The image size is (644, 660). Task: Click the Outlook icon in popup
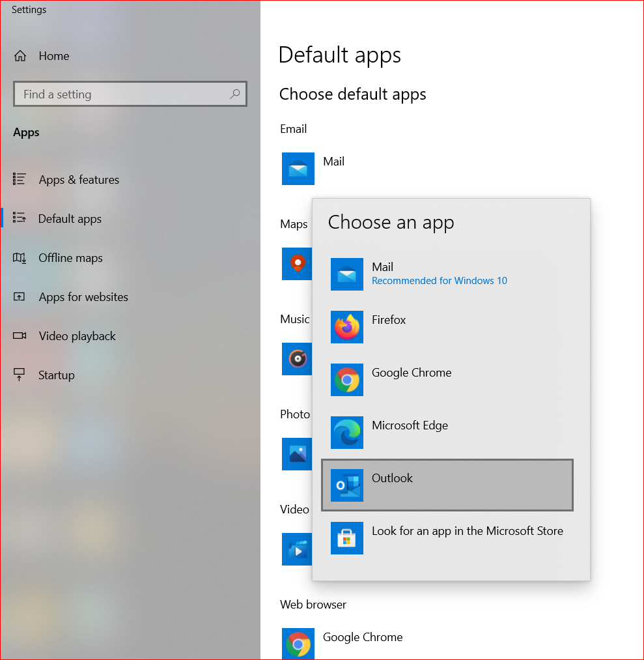coord(346,485)
